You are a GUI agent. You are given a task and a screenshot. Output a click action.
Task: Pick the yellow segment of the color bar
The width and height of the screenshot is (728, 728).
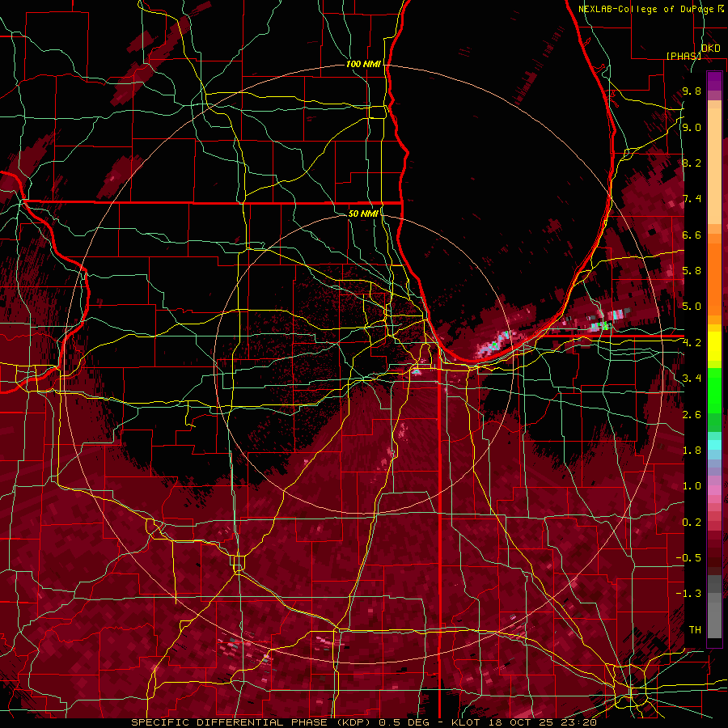point(714,346)
